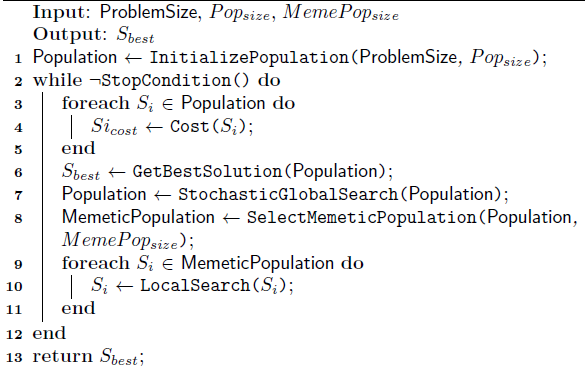Click the InitializePopulation function name
585x368 pixels.
[249, 58]
